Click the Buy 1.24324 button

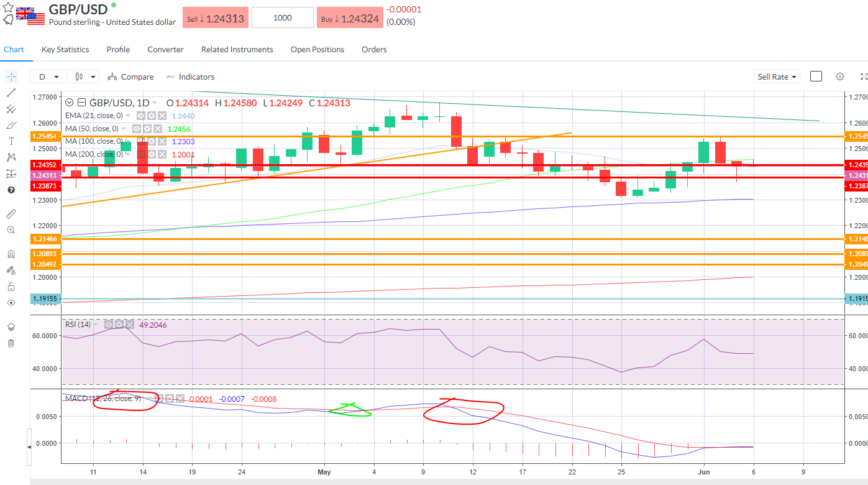(x=349, y=17)
